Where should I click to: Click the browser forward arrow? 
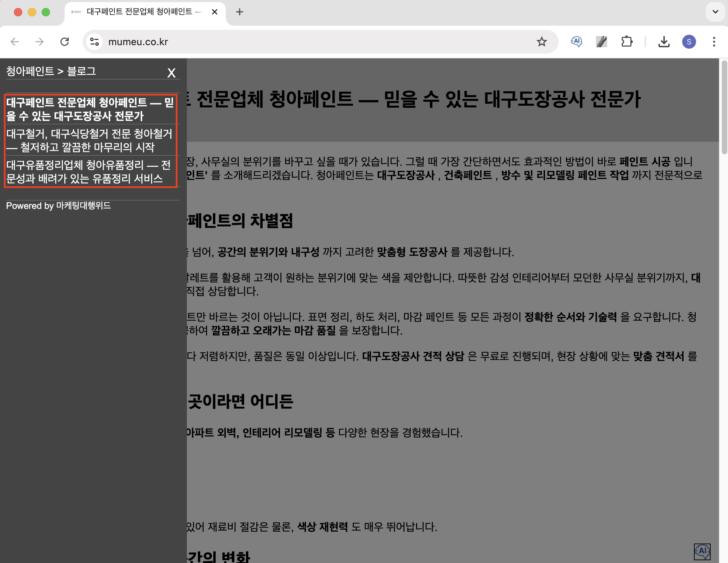coord(40,42)
